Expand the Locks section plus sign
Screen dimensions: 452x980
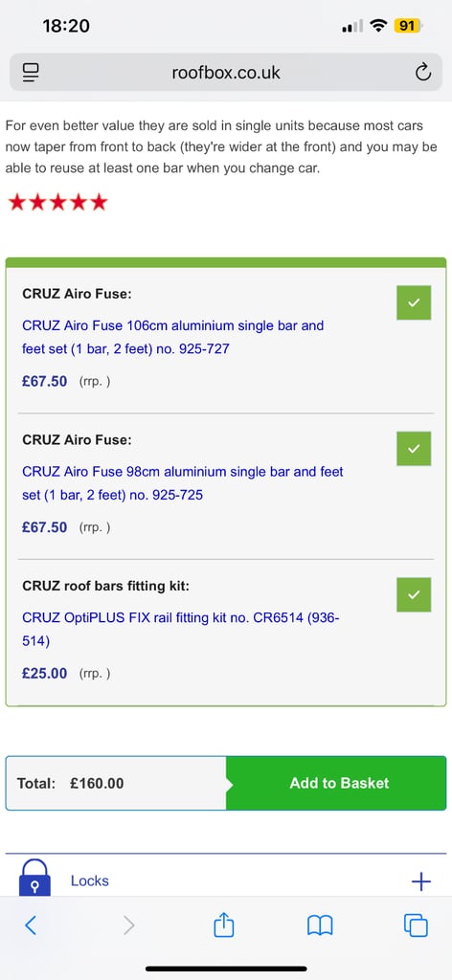(421, 881)
